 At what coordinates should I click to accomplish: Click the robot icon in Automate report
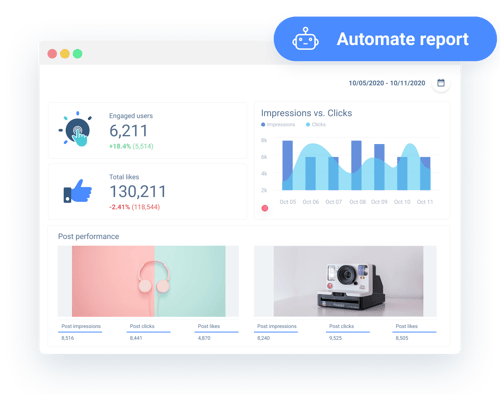pyautogui.click(x=305, y=39)
